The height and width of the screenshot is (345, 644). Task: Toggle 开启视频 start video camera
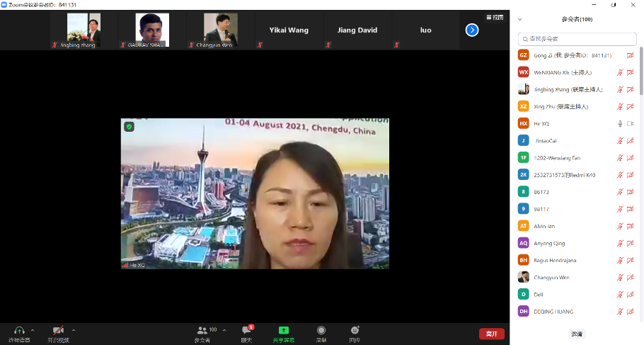click(58, 330)
